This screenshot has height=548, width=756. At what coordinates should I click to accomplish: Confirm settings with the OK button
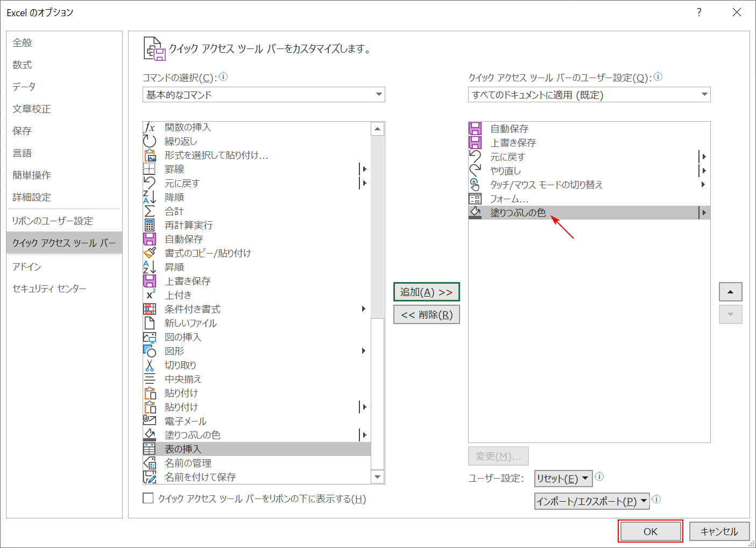pos(650,531)
